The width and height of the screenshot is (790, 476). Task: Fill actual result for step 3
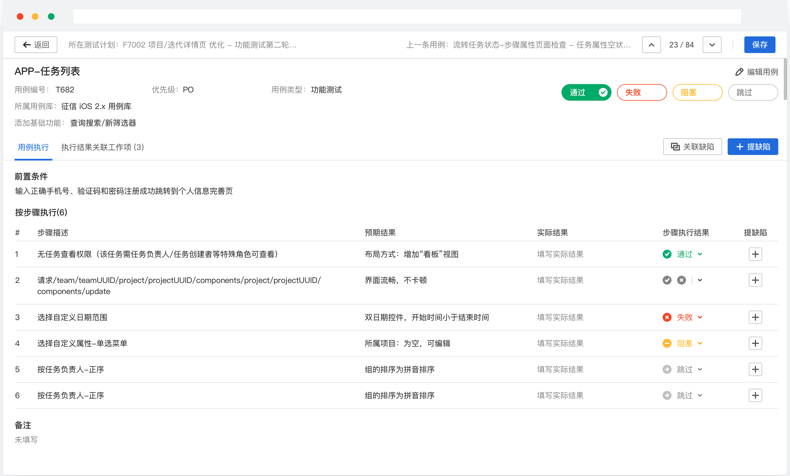point(560,317)
